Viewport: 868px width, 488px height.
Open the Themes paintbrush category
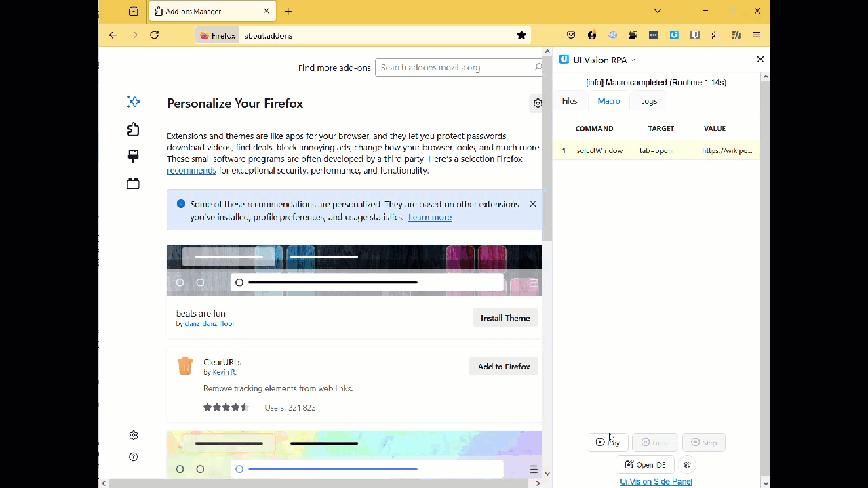tap(134, 157)
